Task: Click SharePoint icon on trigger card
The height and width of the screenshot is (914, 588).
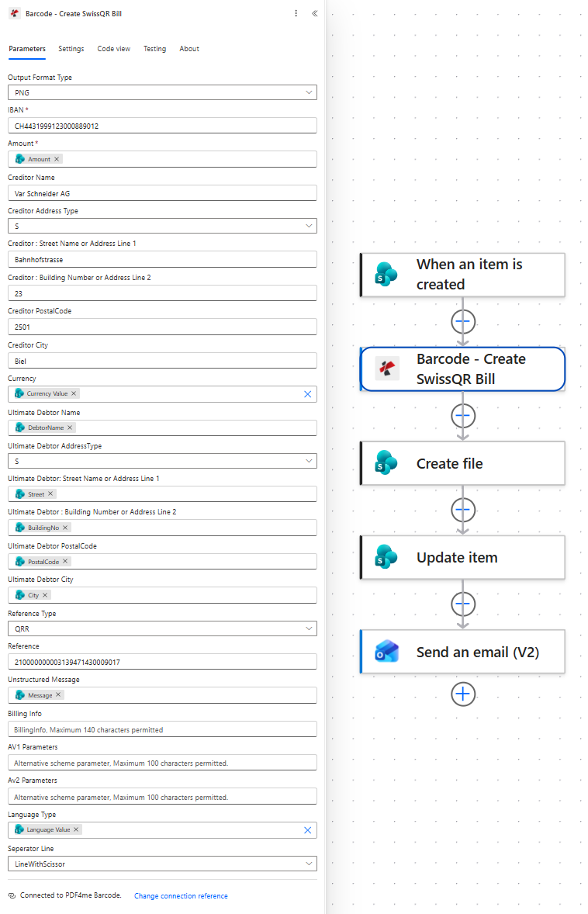Action: [x=386, y=275]
